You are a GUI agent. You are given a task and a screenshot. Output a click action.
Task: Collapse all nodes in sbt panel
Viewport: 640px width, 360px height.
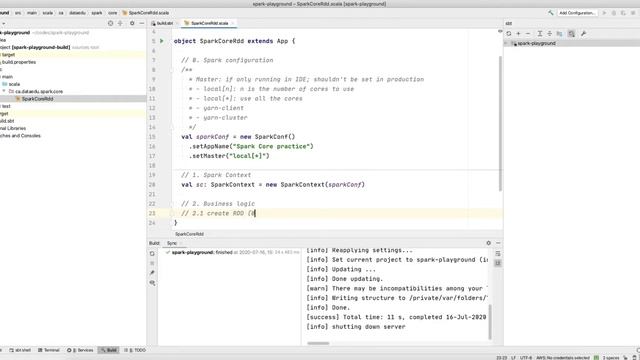[549, 34]
